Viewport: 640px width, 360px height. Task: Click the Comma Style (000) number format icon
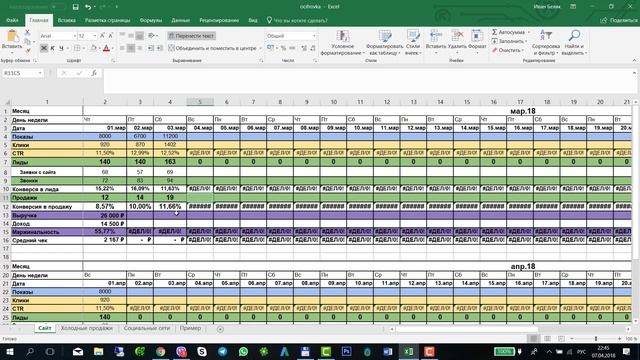point(292,48)
